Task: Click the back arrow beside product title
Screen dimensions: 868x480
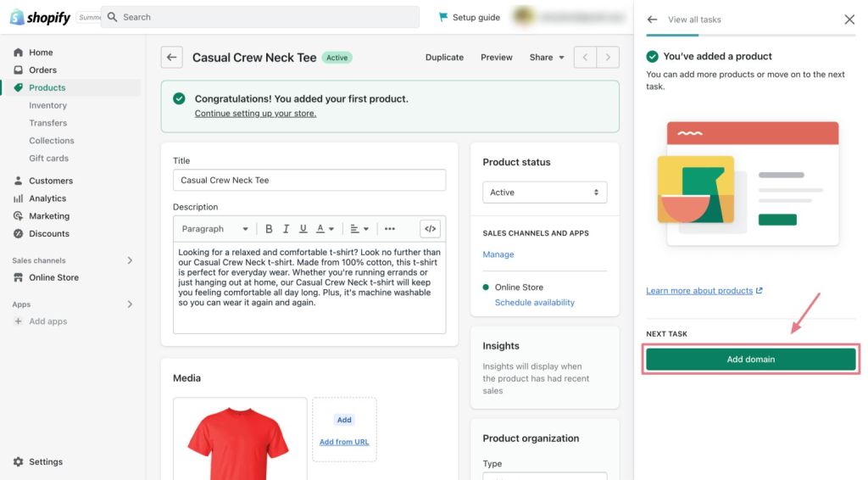Action: (172, 58)
